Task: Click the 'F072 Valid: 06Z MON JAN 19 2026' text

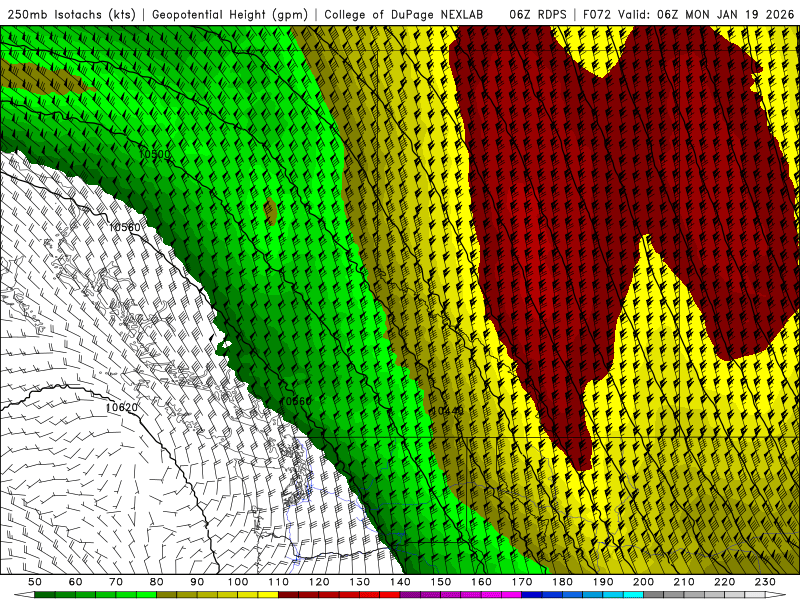Action: (x=688, y=14)
